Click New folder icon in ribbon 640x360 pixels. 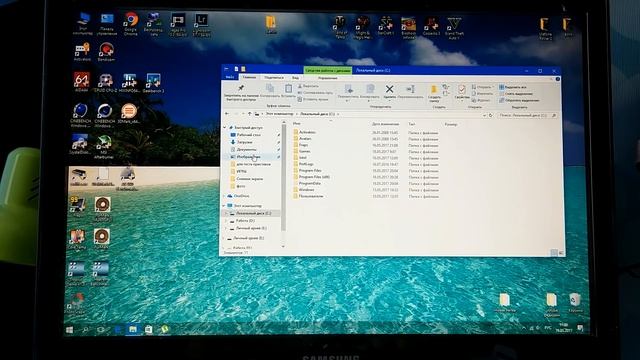coord(433,89)
